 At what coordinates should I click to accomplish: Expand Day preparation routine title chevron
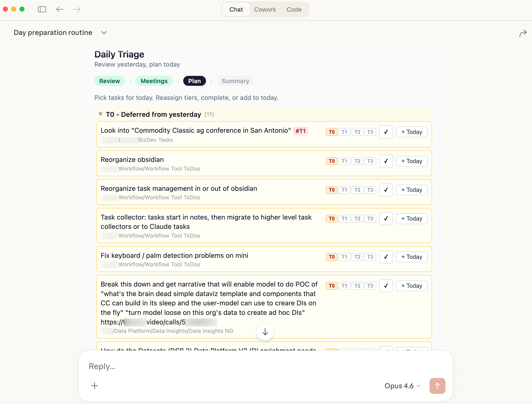coord(104,33)
